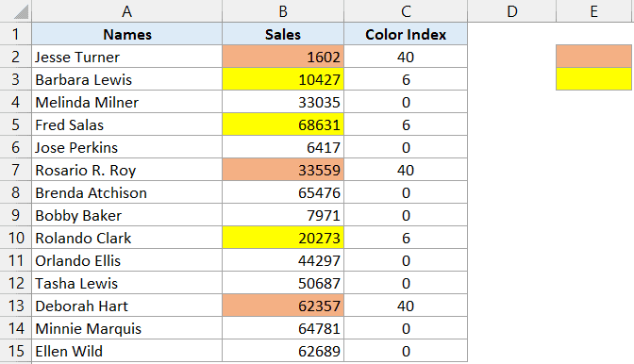Select the Brenda Atchison cell
This screenshot has height=364, width=634.
pyautogui.click(x=127, y=191)
